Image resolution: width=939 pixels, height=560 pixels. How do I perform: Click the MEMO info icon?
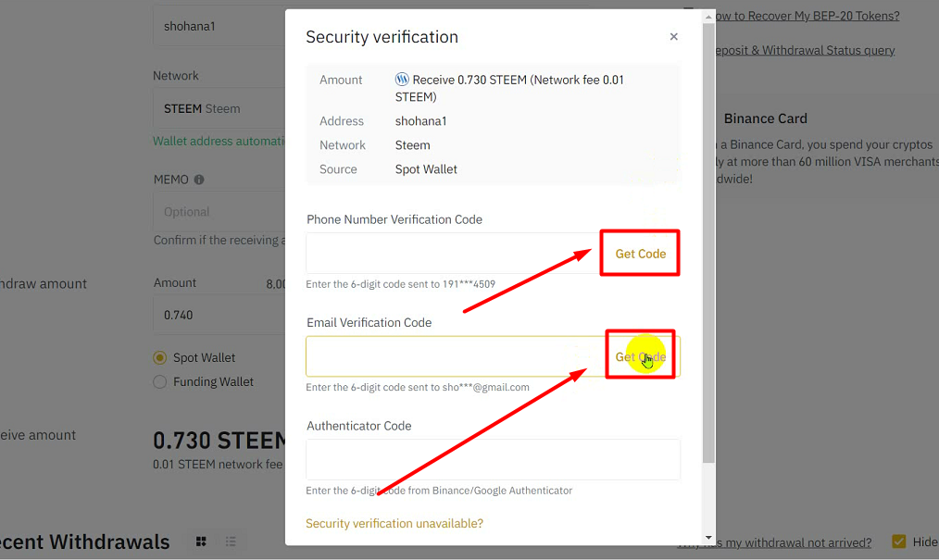[x=199, y=180]
